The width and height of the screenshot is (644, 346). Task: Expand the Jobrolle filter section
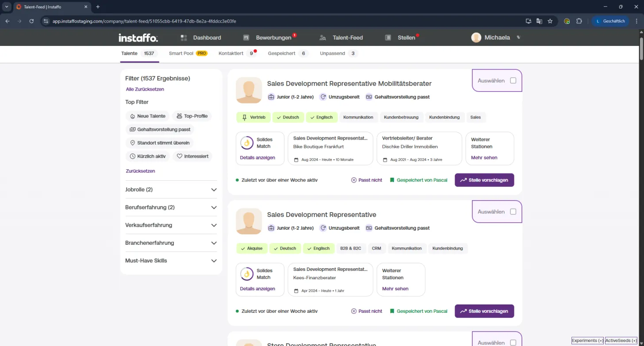pos(171,190)
